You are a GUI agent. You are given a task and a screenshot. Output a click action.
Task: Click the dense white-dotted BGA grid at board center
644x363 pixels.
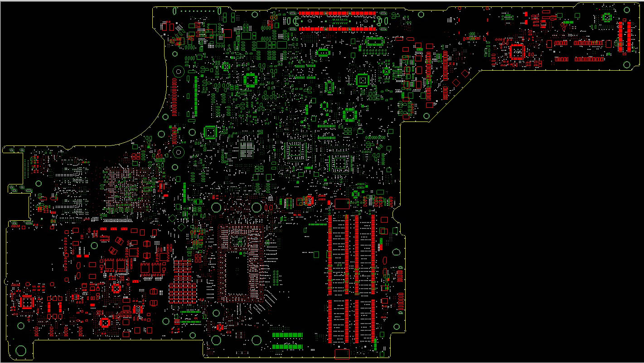pos(248,150)
